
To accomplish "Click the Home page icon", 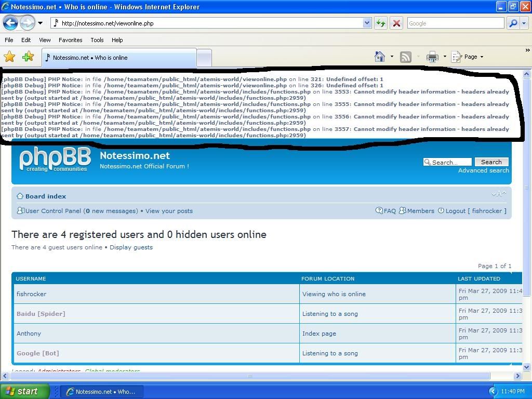I will pos(380,57).
